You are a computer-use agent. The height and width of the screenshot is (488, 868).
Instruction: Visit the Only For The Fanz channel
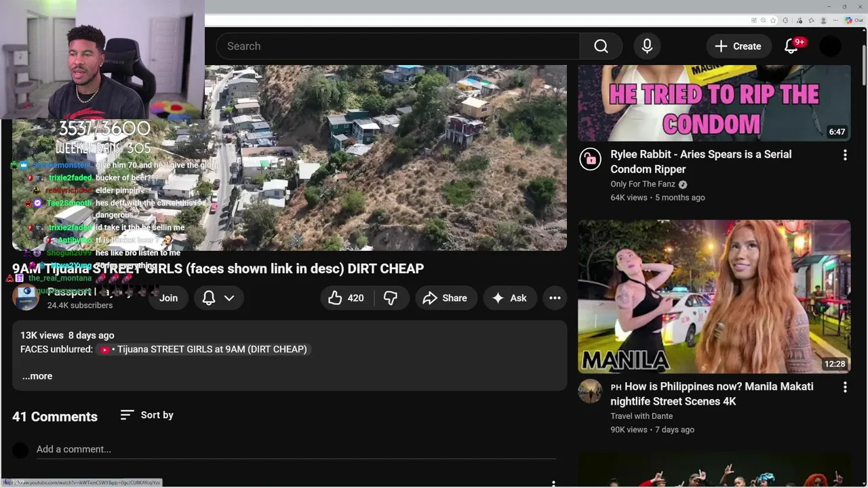tap(643, 184)
